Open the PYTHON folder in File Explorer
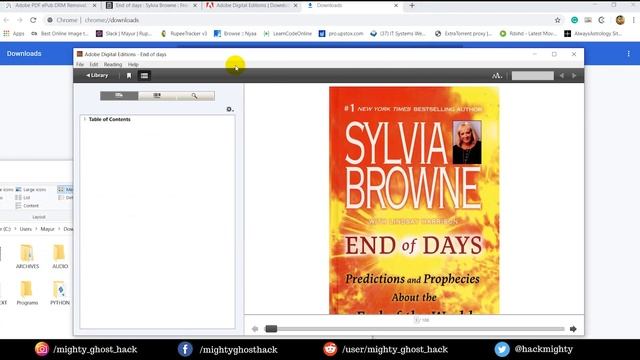Screen dimensions: 640x360 click(60, 293)
